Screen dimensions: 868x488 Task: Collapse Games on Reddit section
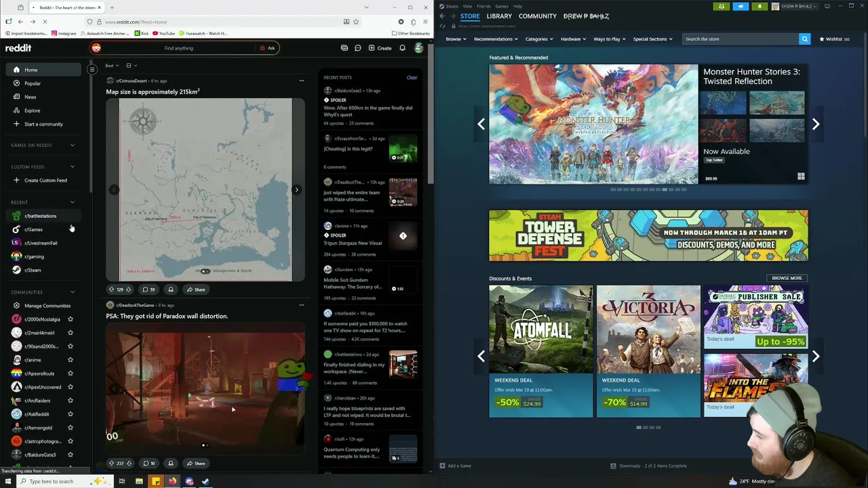73,145
